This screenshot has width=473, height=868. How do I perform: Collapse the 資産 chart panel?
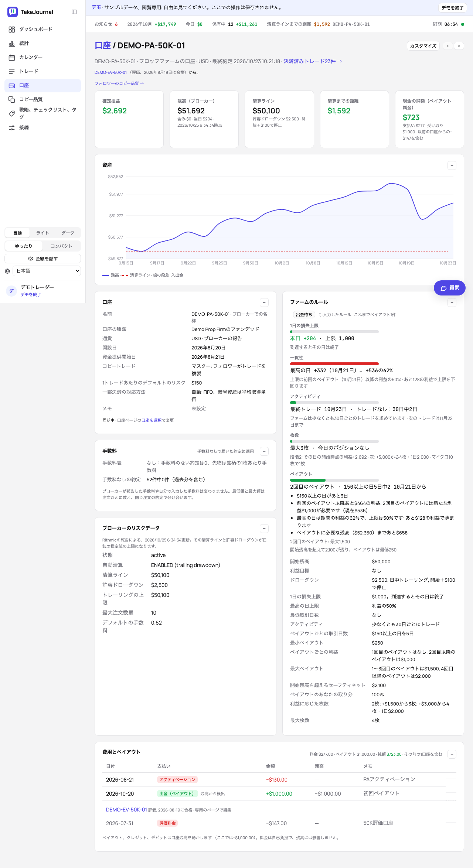pos(452,165)
